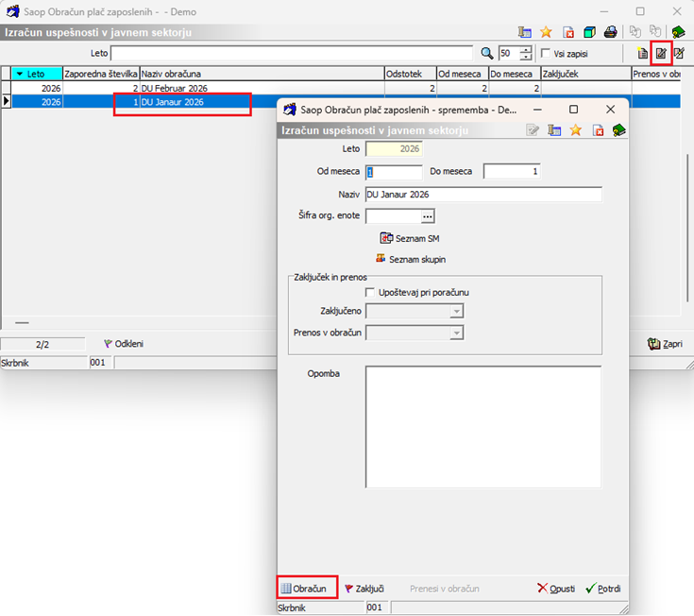Click the Leto column sort arrow header
694x616 pixels.
37,74
